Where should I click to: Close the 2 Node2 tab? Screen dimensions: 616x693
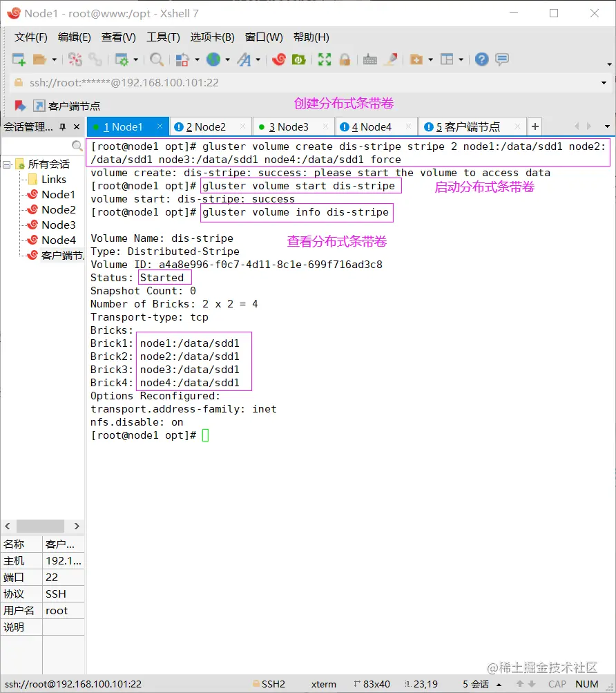242,126
